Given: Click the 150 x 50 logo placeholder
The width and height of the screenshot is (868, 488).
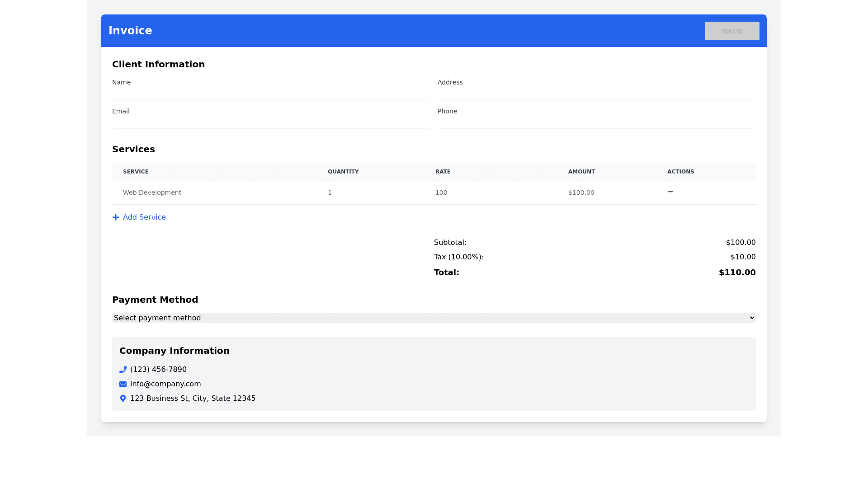Looking at the screenshot, I should pos(732,31).
